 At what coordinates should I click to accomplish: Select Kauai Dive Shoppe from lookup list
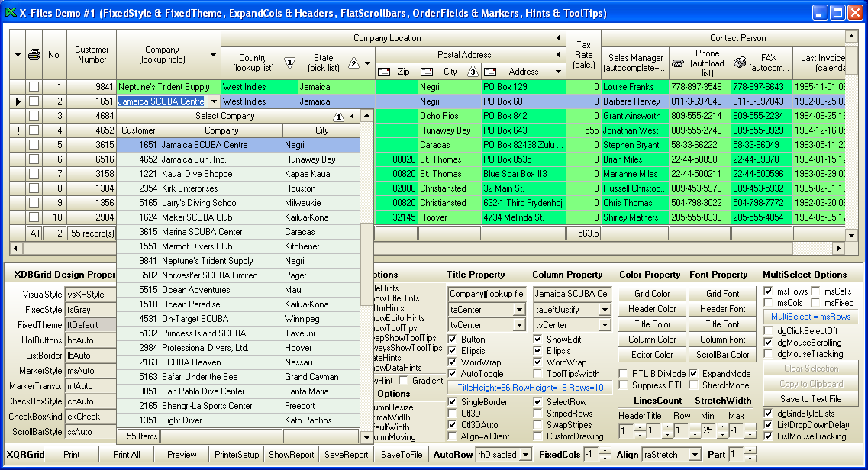point(197,174)
